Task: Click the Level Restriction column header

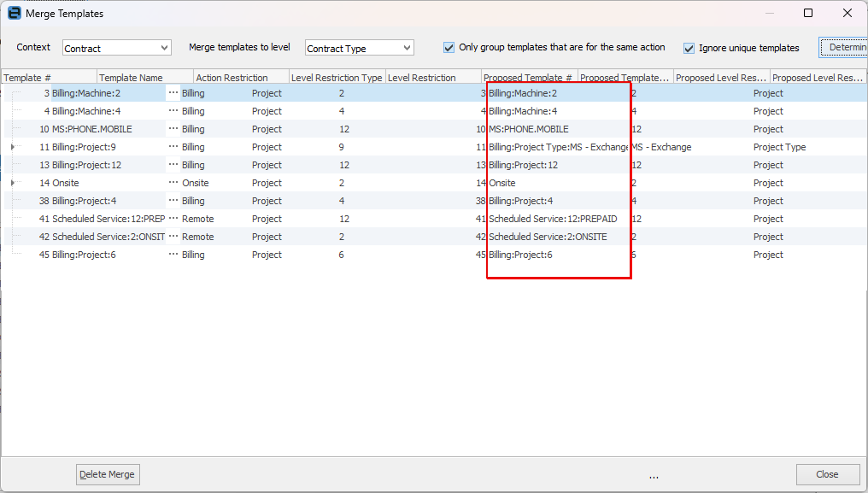Action: 433,78
